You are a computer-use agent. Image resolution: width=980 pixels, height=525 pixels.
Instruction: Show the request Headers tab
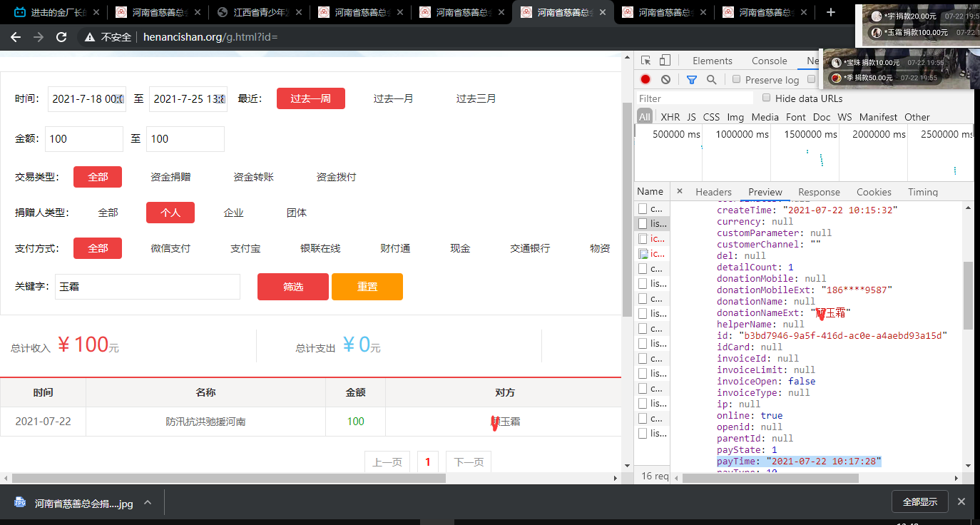coord(714,192)
